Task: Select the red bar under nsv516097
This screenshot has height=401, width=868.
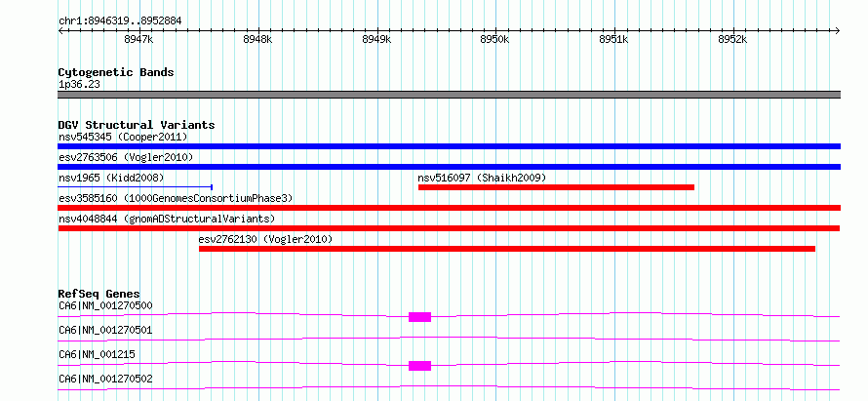Action: (556, 187)
